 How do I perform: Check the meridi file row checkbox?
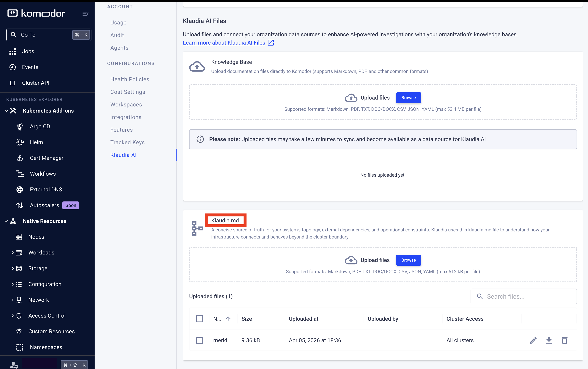pos(199,340)
